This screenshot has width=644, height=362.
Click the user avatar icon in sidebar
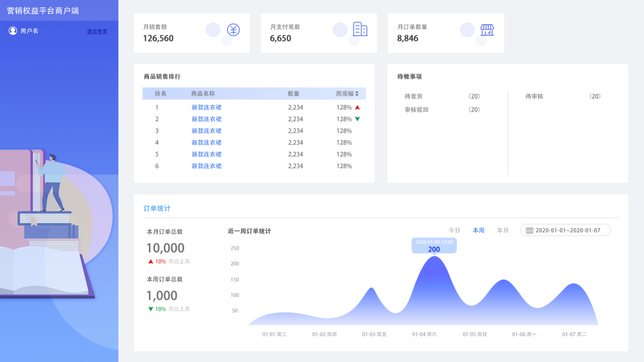click(x=13, y=31)
